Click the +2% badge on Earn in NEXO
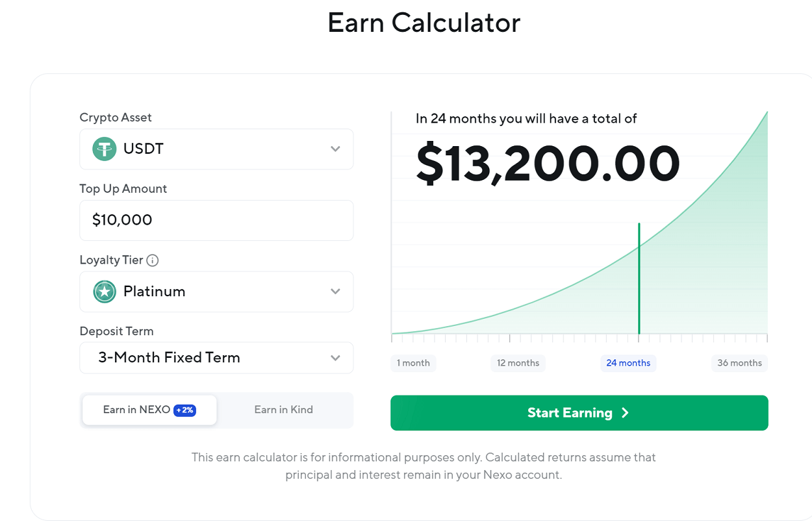This screenshot has width=812, height=528. click(x=185, y=410)
